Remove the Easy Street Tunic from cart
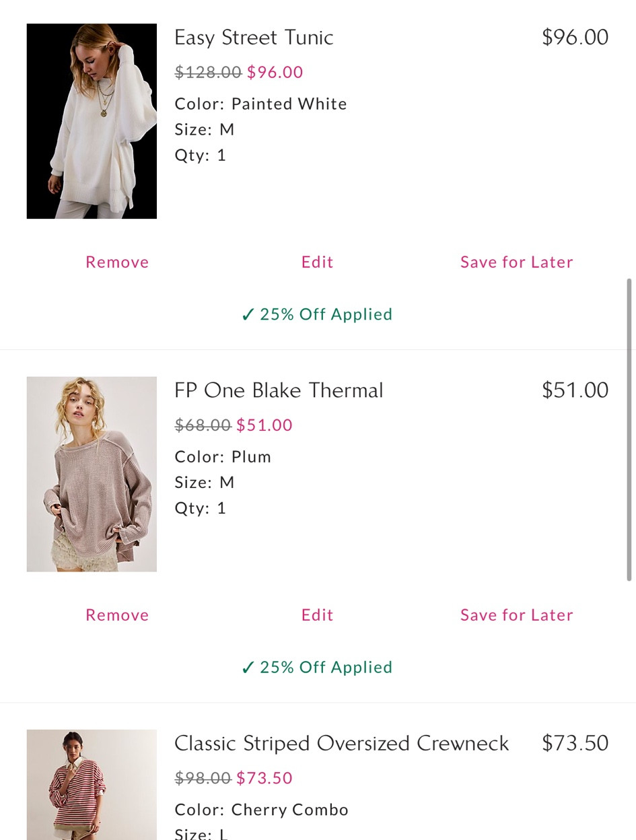This screenshot has width=636, height=840. point(116,262)
